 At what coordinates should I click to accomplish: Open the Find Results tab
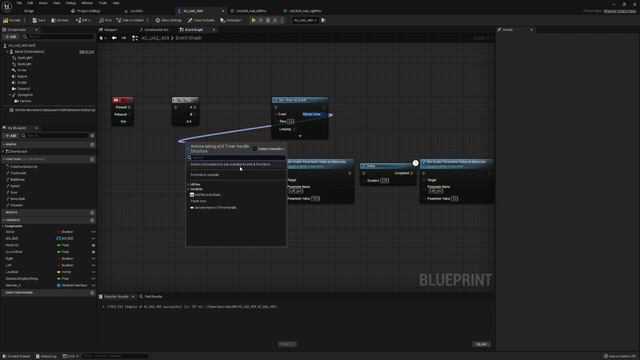pyautogui.click(x=151, y=297)
